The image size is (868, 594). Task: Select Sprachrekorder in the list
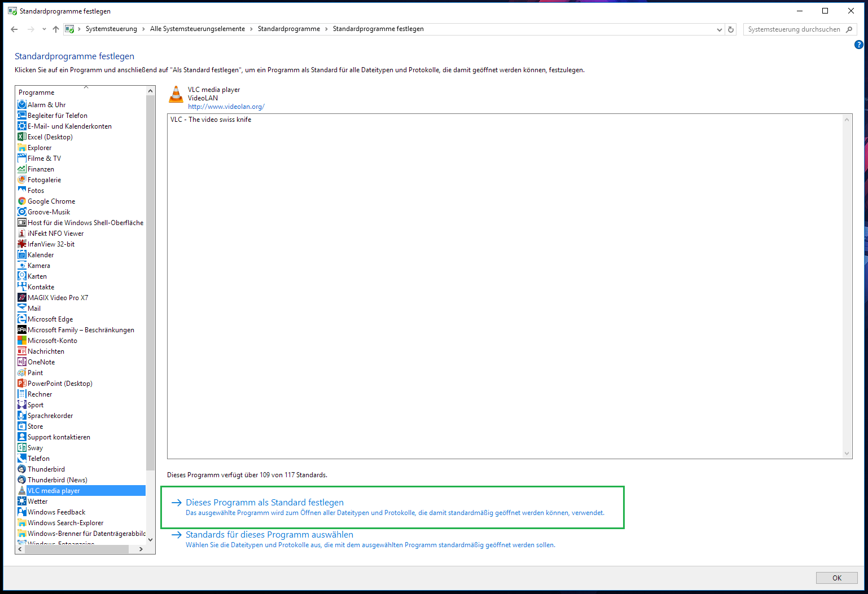coord(50,415)
